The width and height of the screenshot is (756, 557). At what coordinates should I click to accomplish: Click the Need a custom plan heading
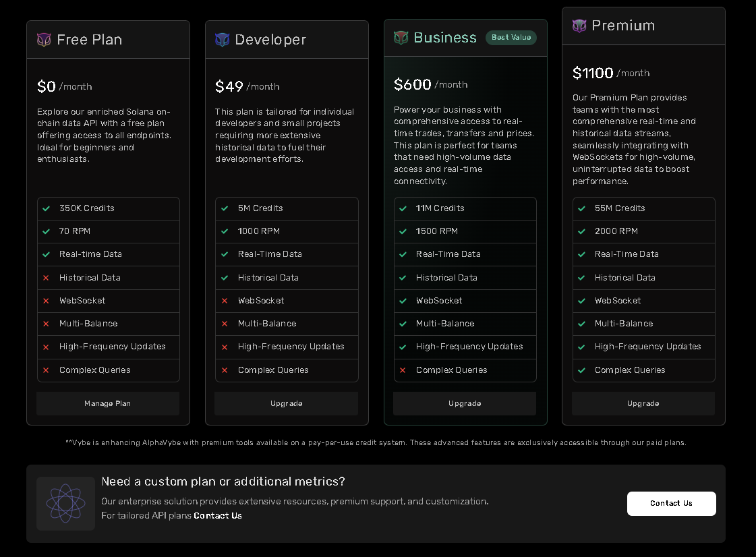223,481
